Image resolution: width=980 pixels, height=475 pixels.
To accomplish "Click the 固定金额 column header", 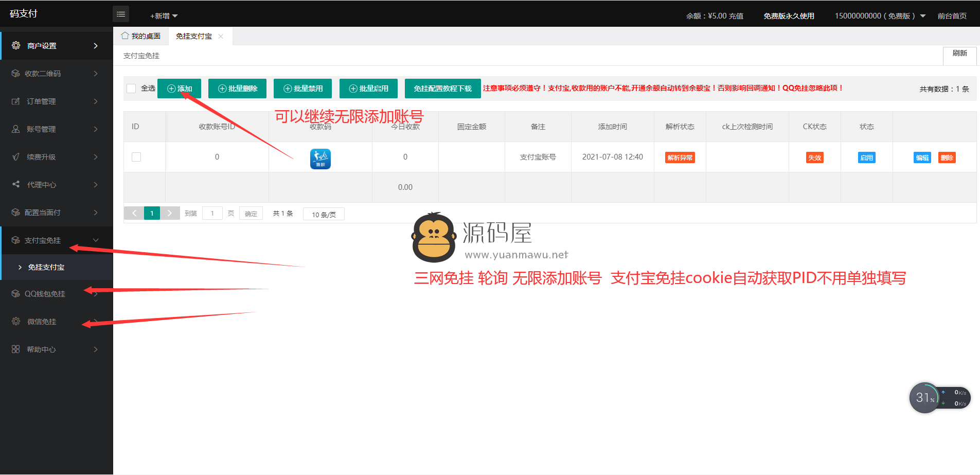I will coord(472,127).
